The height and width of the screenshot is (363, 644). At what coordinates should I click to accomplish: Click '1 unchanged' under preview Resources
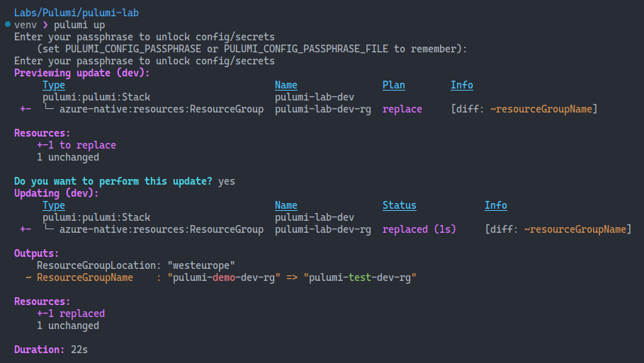(x=68, y=157)
